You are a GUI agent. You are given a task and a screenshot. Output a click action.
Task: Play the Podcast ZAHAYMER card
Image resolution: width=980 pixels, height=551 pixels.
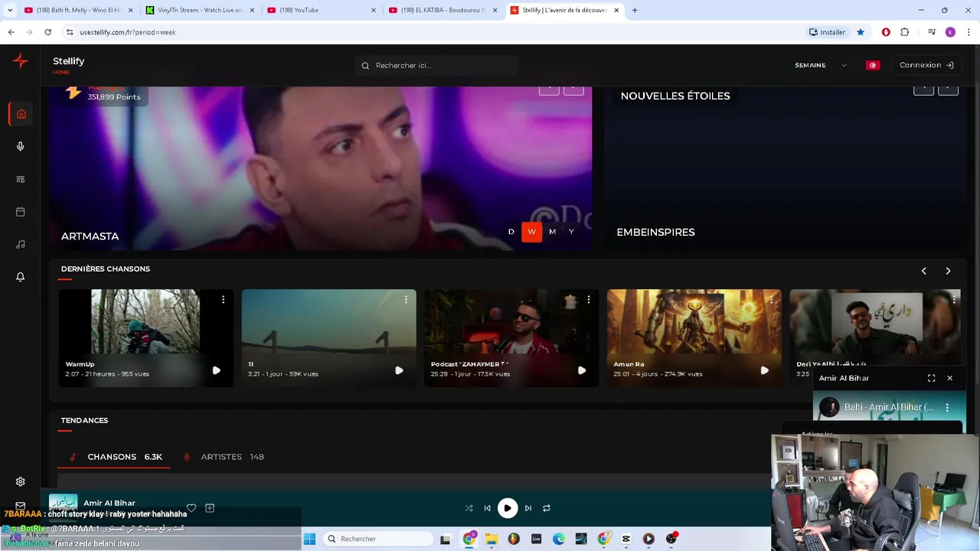coord(582,370)
